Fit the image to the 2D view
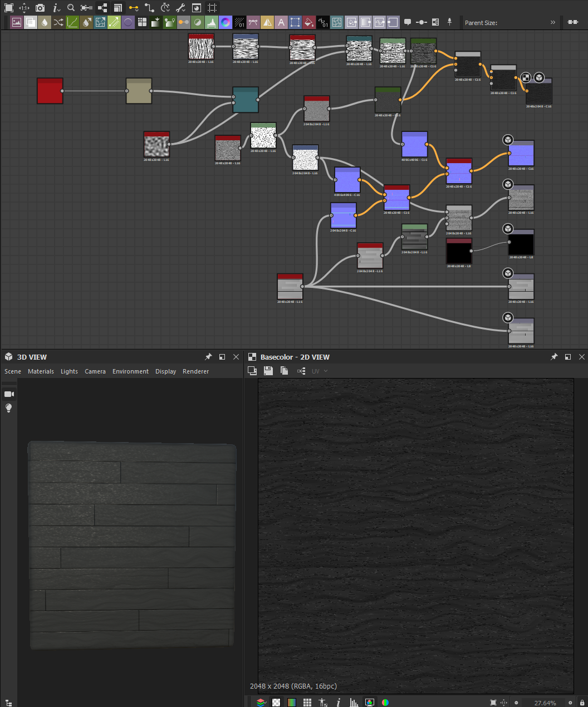This screenshot has height=707, width=588. (493, 703)
